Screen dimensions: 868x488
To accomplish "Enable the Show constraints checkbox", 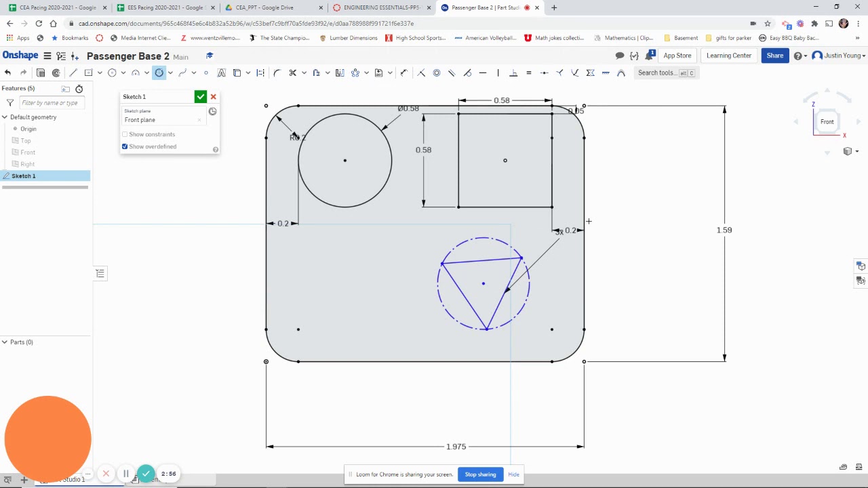I will 125,134.
